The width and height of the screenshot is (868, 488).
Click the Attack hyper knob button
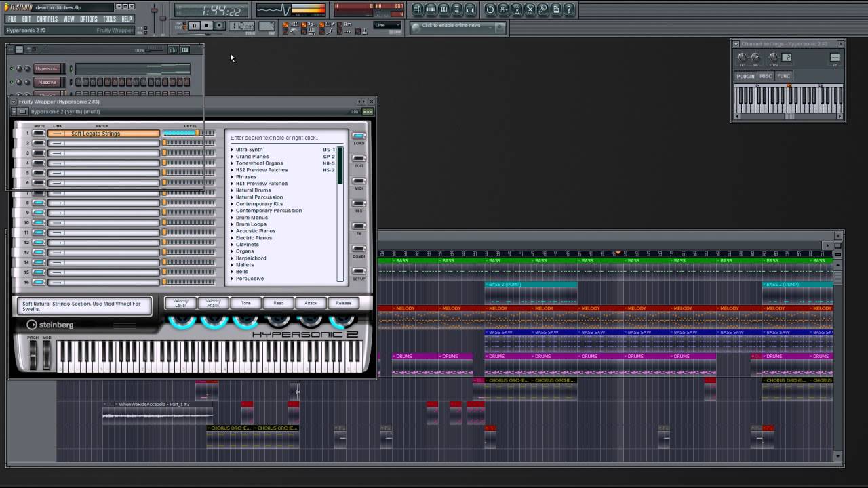tap(311, 303)
